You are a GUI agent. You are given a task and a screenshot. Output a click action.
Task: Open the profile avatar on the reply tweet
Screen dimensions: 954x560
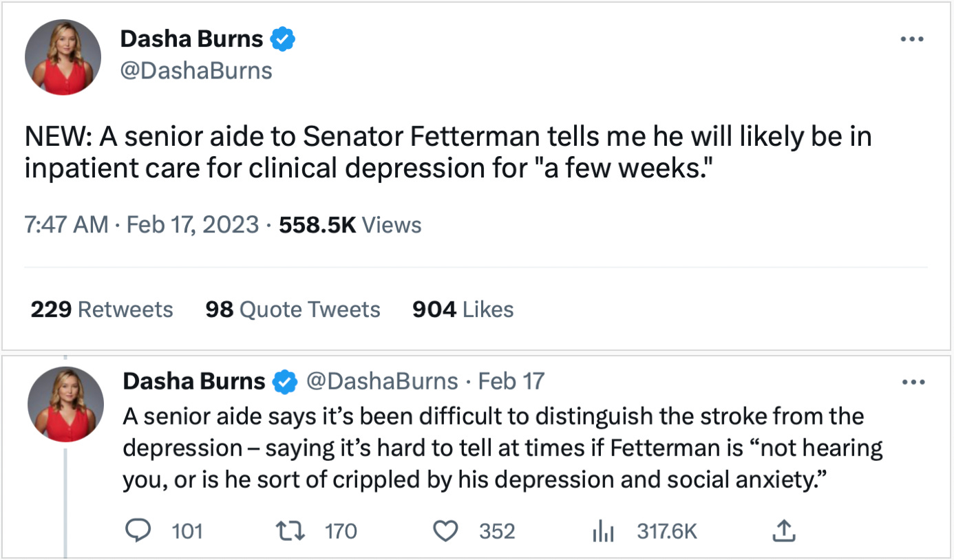65,404
